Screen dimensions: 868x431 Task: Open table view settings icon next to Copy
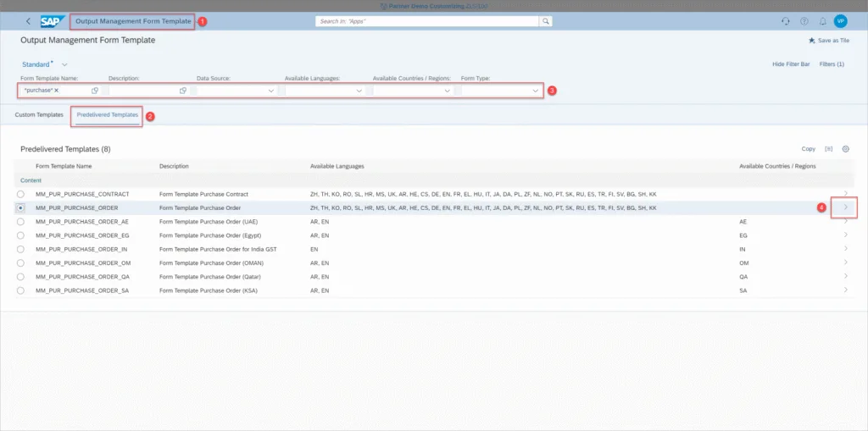click(829, 149)
